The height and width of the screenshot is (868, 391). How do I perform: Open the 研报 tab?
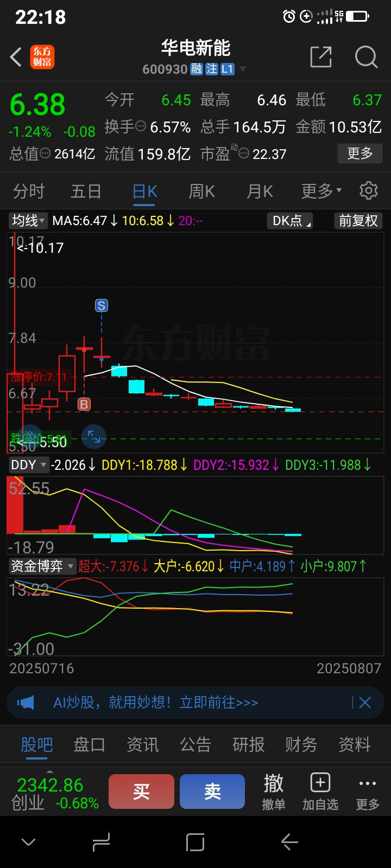pos(249,745)
